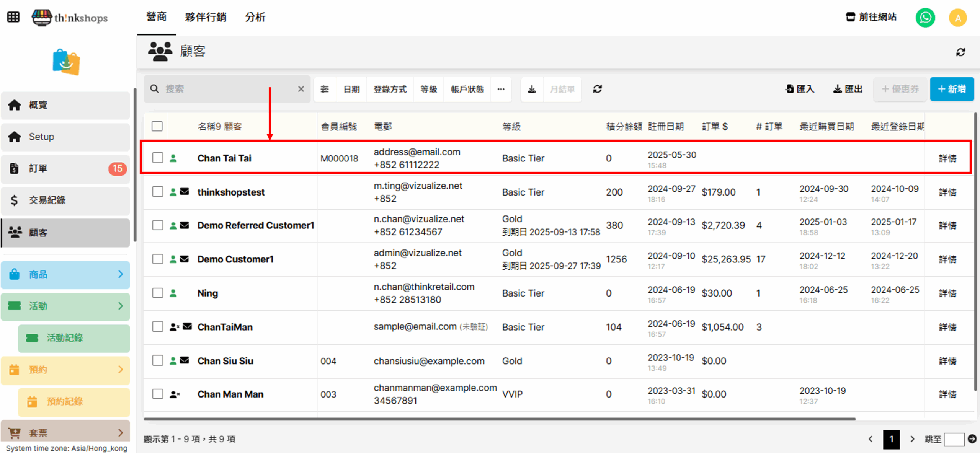This screenshot has width=980, height=453.
Task: Open the 等級 filter dropdown
Action: pos(428,89)
